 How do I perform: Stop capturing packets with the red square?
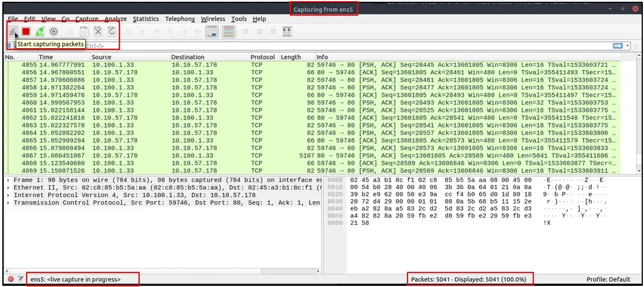pos(26,31)
